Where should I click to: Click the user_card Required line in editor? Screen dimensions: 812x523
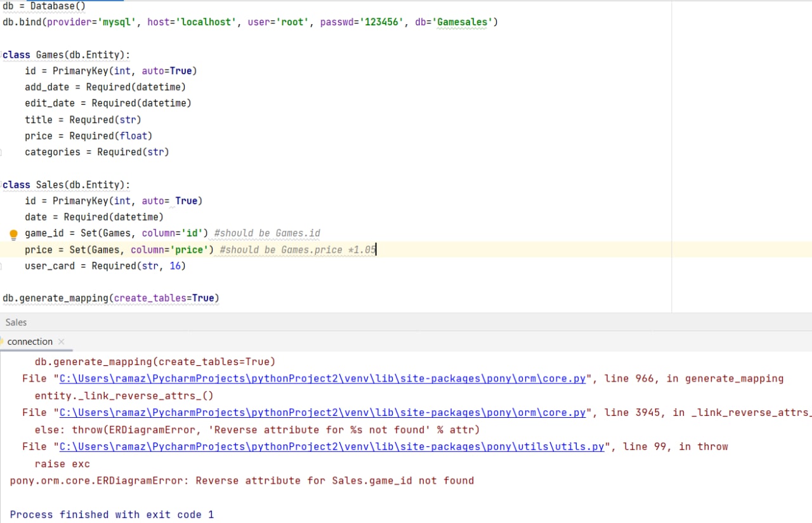point(105,266)
